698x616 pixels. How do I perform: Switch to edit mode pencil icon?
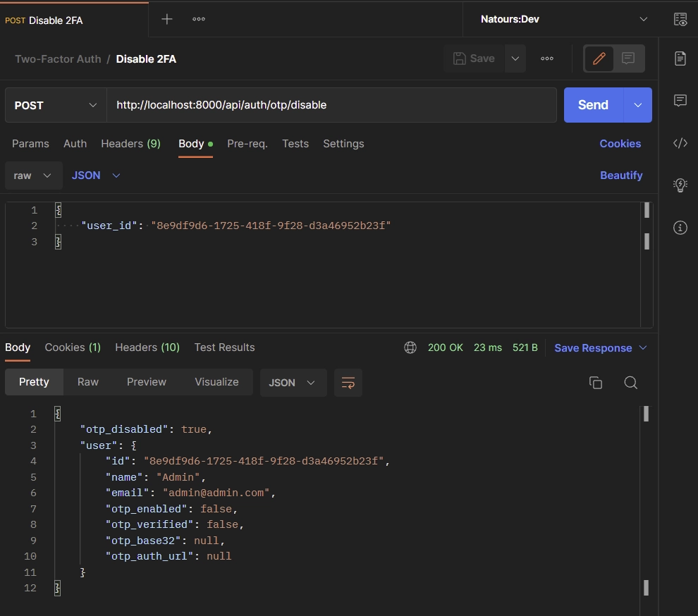[599, 58]
